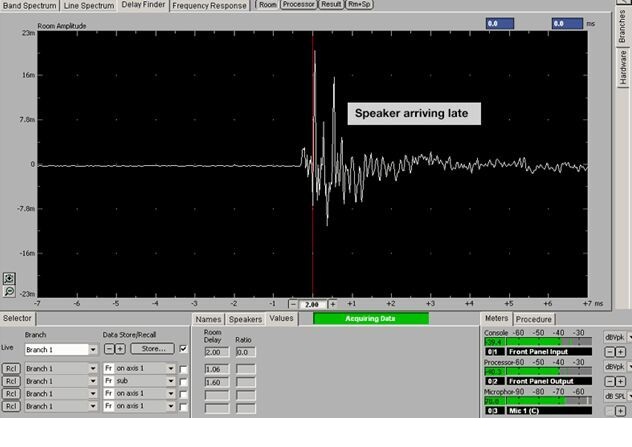
Task: Click the first Rcl recall button
Action: pos(9,368)
